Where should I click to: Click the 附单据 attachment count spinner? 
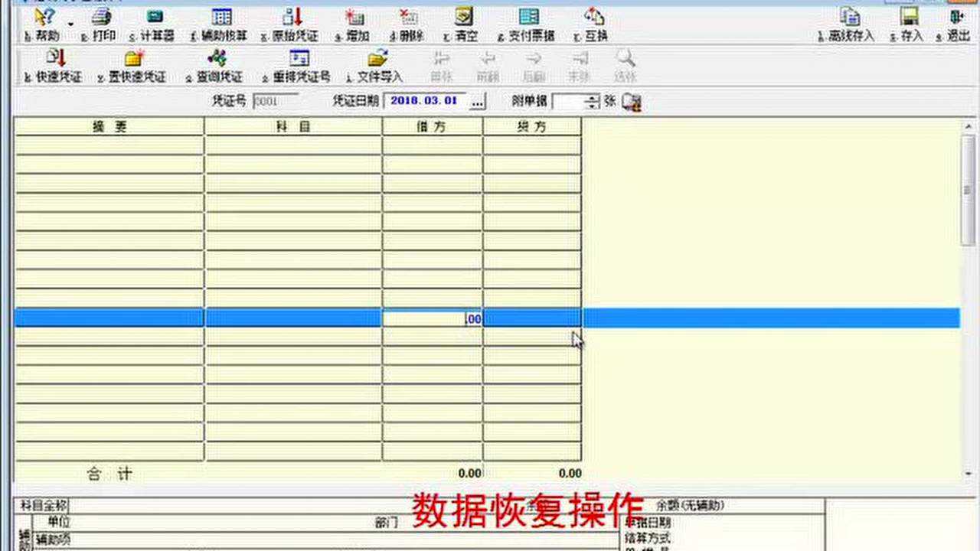coord(592,101)
